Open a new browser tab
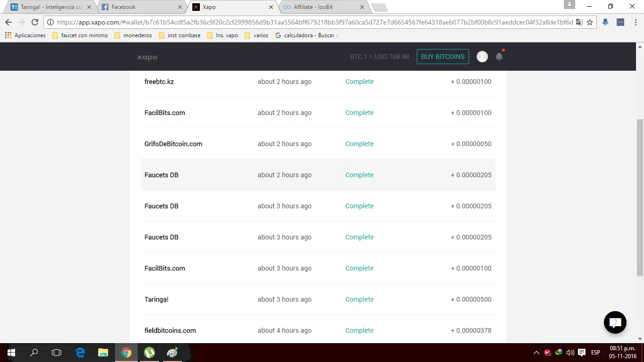Viewport: 644px width, 362px height. (380, 8)
